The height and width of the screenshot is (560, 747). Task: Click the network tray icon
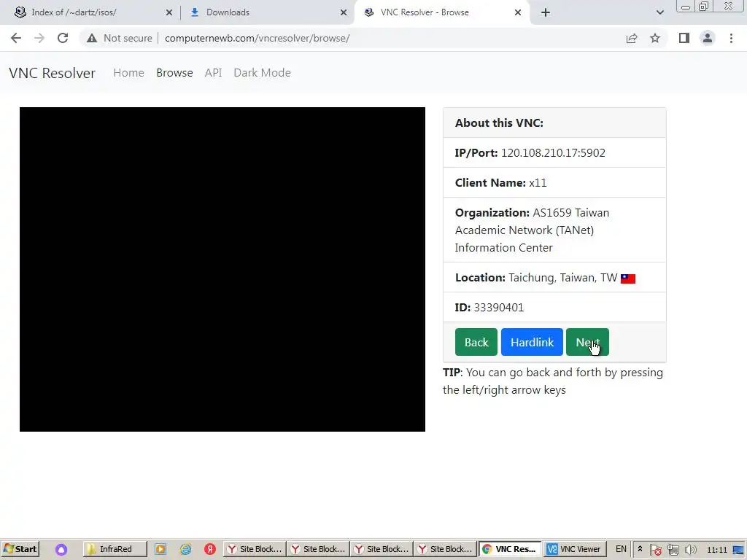click(x=673, y=550)
